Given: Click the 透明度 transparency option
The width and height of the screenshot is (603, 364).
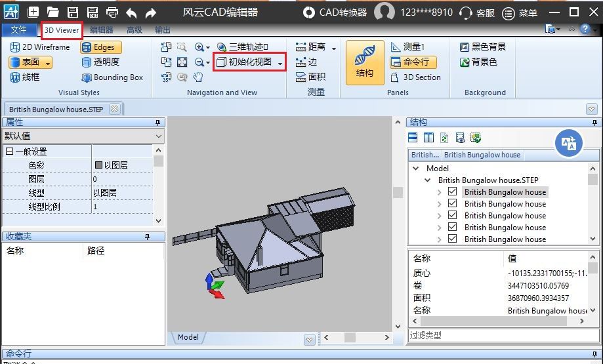Looking at the screenshot, I should coord(101,62).
